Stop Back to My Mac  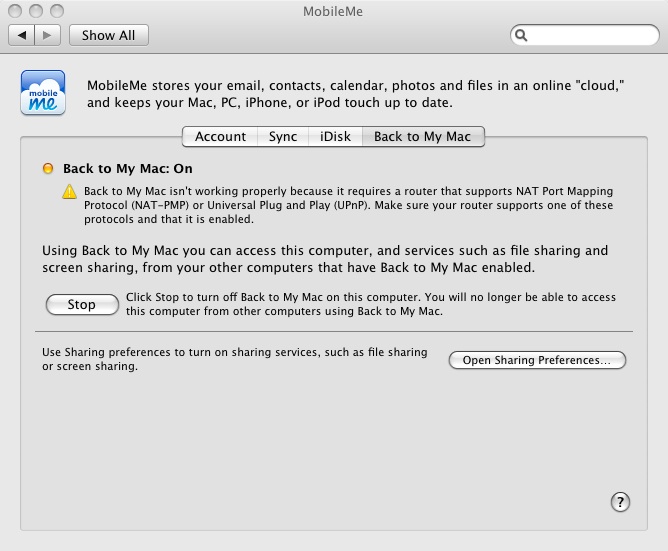[x=82, y=304]
